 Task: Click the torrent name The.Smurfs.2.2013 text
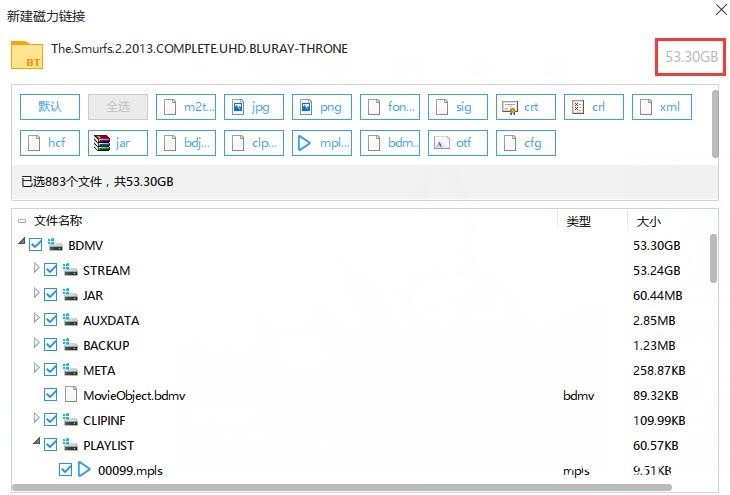coord(199,48)
